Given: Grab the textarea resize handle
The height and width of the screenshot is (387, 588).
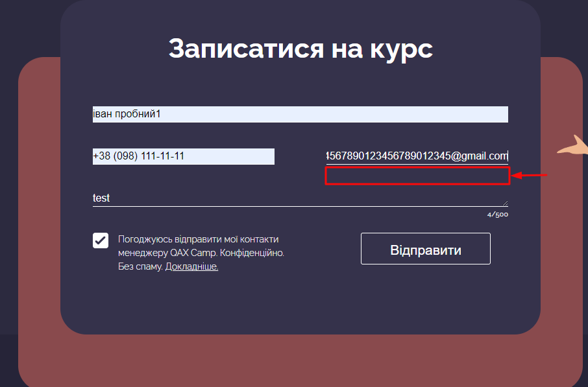Looking at the screenshot, I should [x=505, y=203].
